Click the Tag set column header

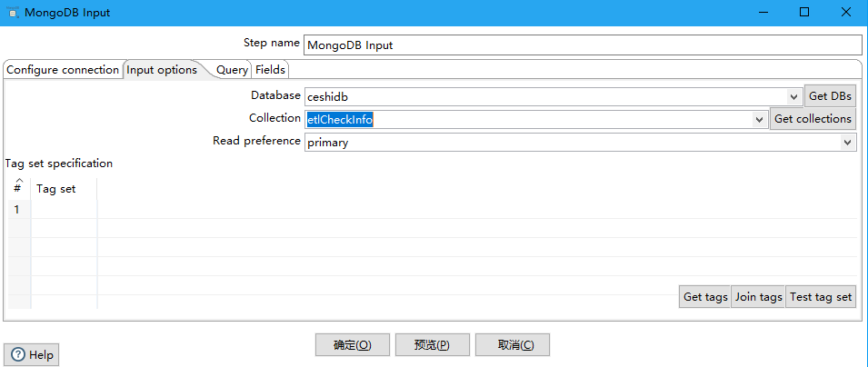point(64,189)
